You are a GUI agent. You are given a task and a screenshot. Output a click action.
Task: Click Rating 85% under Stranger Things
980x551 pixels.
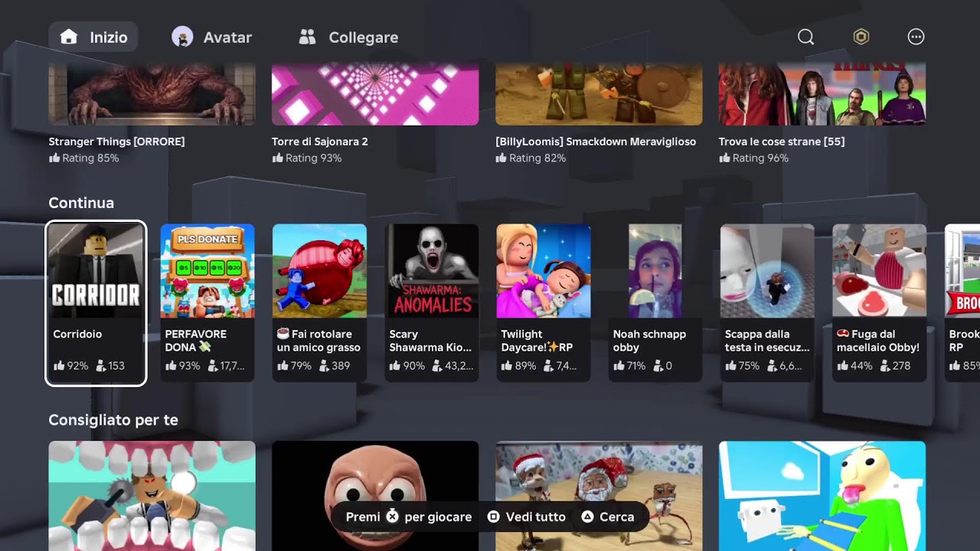coord(83,158)
